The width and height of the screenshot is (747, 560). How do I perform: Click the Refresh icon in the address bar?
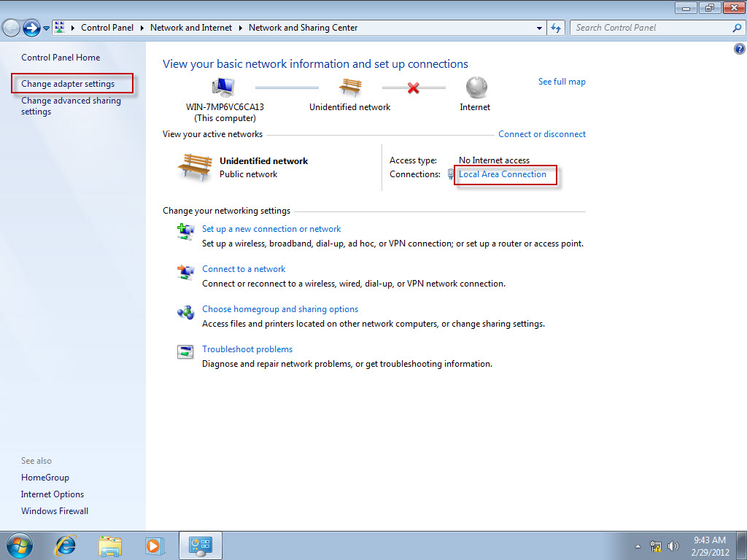pos(556,27)
